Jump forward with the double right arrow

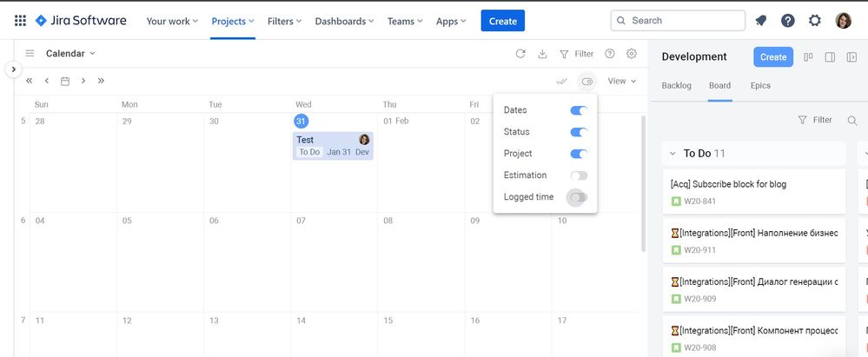[x=101, y=81]
